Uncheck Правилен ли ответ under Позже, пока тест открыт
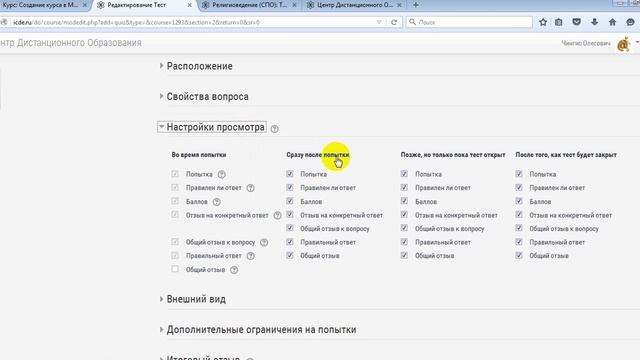Viewport: 640px width, 360px height. coord(404,187)
